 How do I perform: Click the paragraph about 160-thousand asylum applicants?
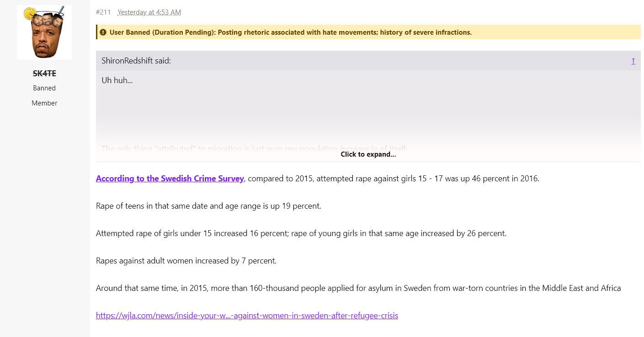[358, 288]
